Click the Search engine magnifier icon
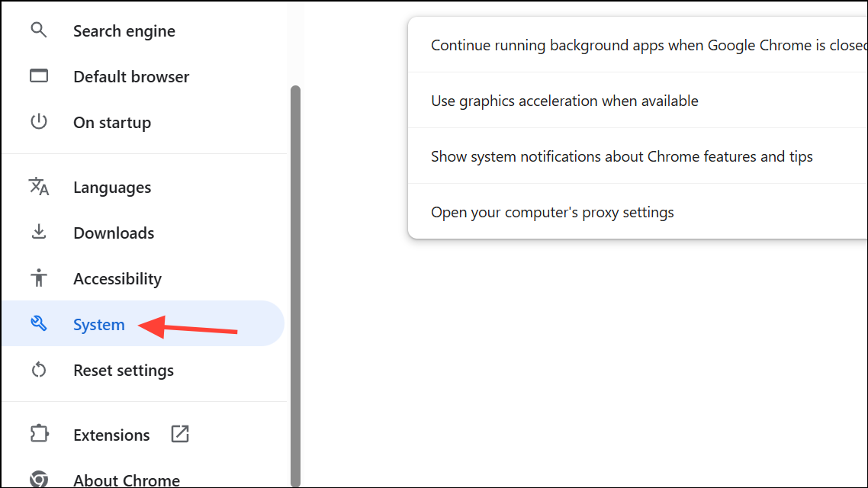 click(38, 30)
